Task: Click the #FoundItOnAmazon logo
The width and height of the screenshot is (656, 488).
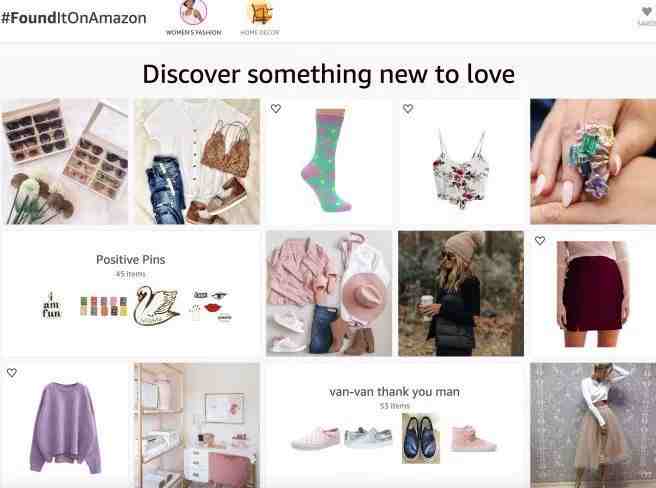Action: (x=74, y=18)
